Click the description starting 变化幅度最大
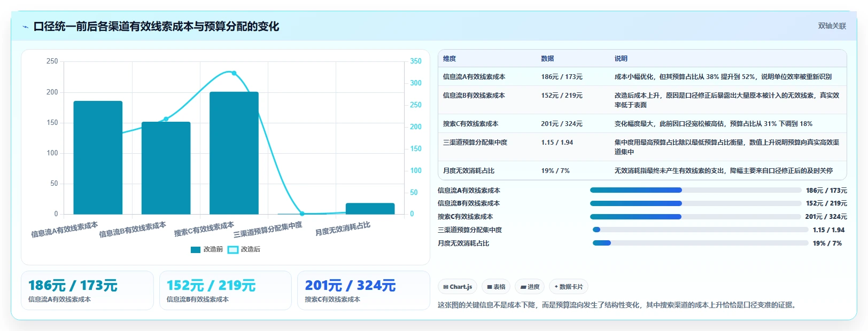The height and width of the screenshot is (331, 868). [x=714, y=124]
